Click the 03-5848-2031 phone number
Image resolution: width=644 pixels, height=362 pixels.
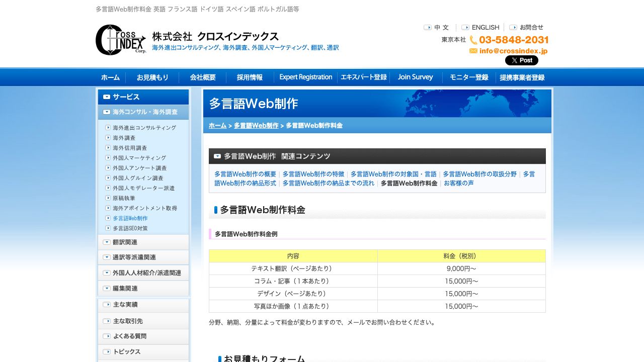514,40
